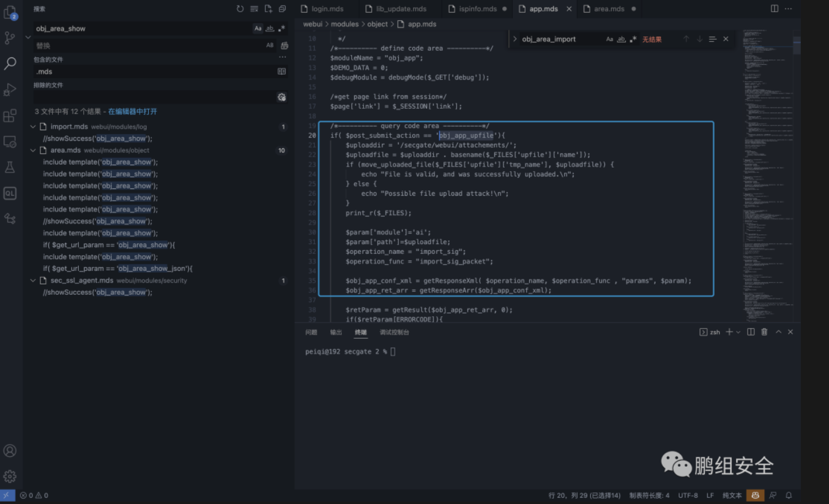The image size is (829, 504).
Task: Switch to the 问题 panel tab
Action: coord(311,332)
